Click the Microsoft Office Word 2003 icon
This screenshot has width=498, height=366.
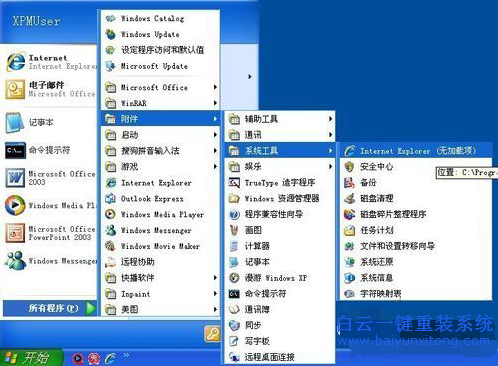15,178
